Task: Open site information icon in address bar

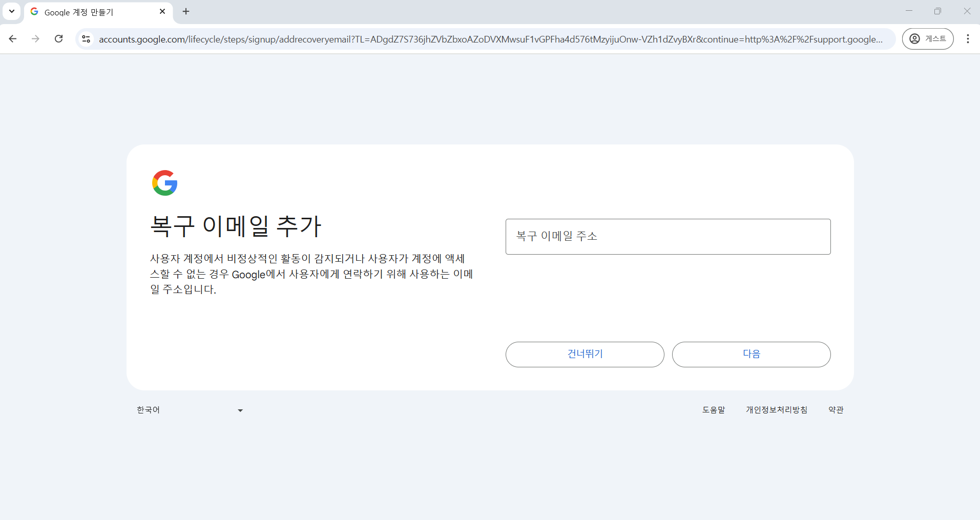Action: (x=87, y=39)
